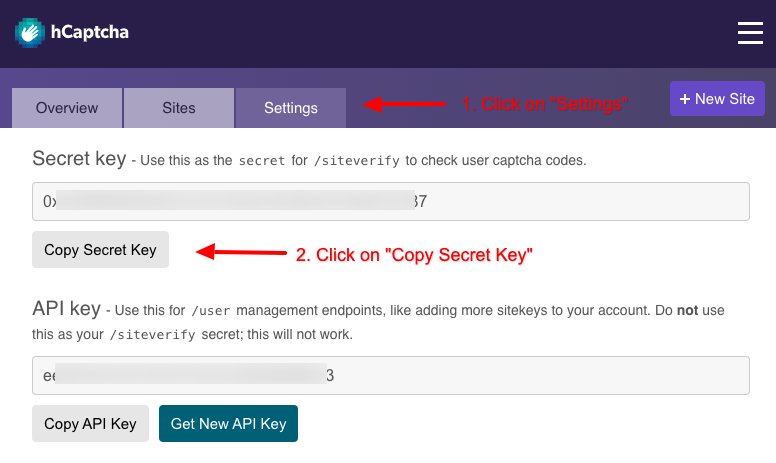Click the plus icon on New Site
The image size is (776, 463).
click(684, 99)
